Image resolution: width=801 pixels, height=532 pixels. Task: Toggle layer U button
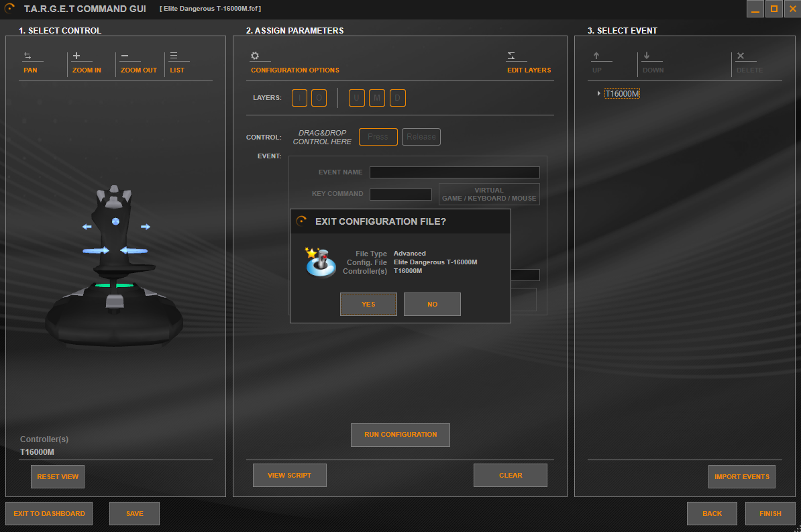coord(357,97)
